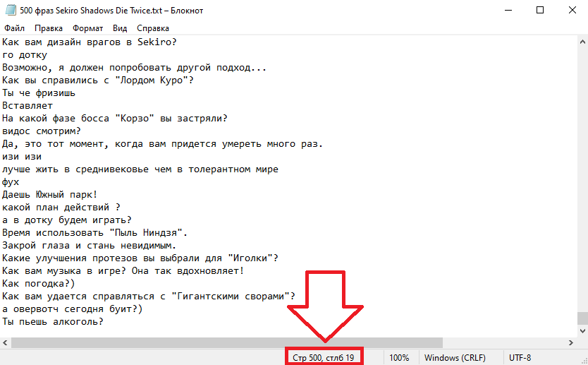Viewport: 588px width, 365px height.
Task: Click the line 'изи изи'
Action: 22,157
